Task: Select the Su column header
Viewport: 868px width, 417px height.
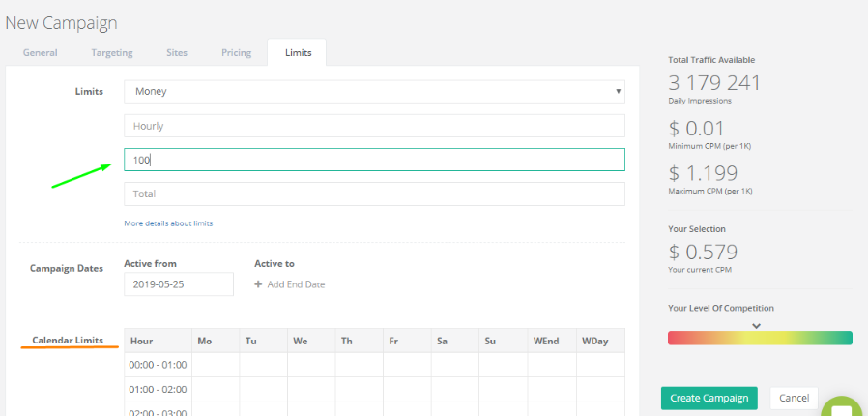Action: pos(504,341)
